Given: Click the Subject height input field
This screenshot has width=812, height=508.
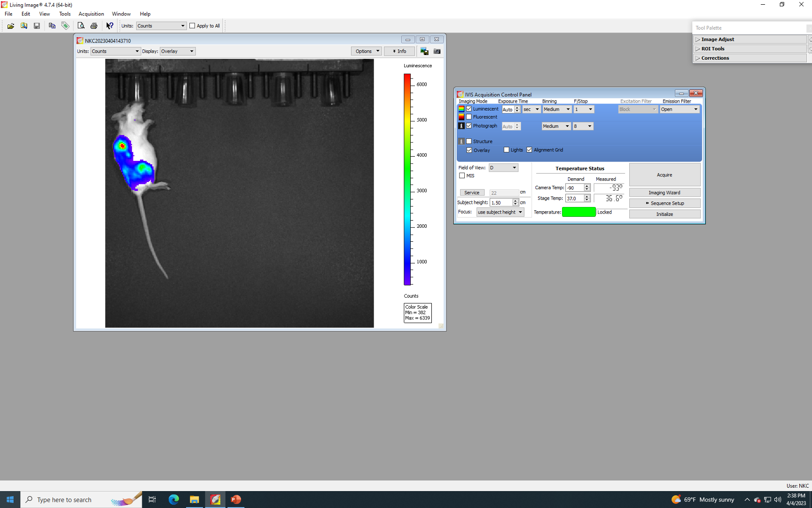Looking at the screenshot, I should click(500, 203).
